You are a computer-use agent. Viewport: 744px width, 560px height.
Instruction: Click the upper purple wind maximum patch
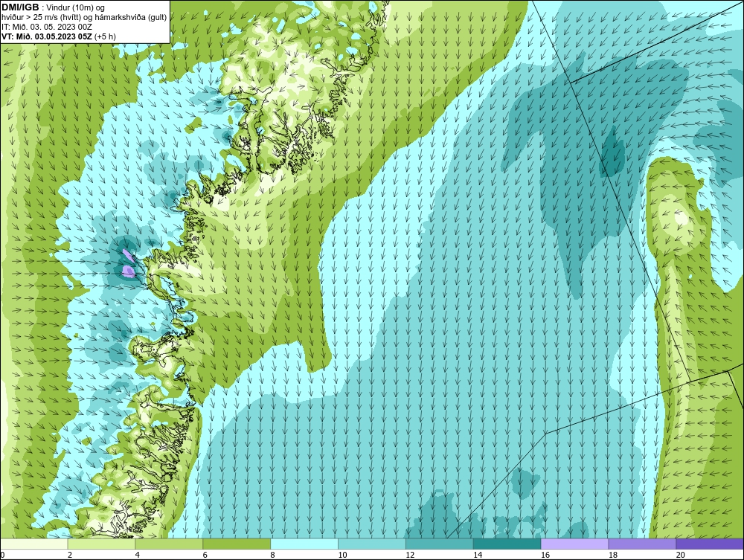[128, 256]
